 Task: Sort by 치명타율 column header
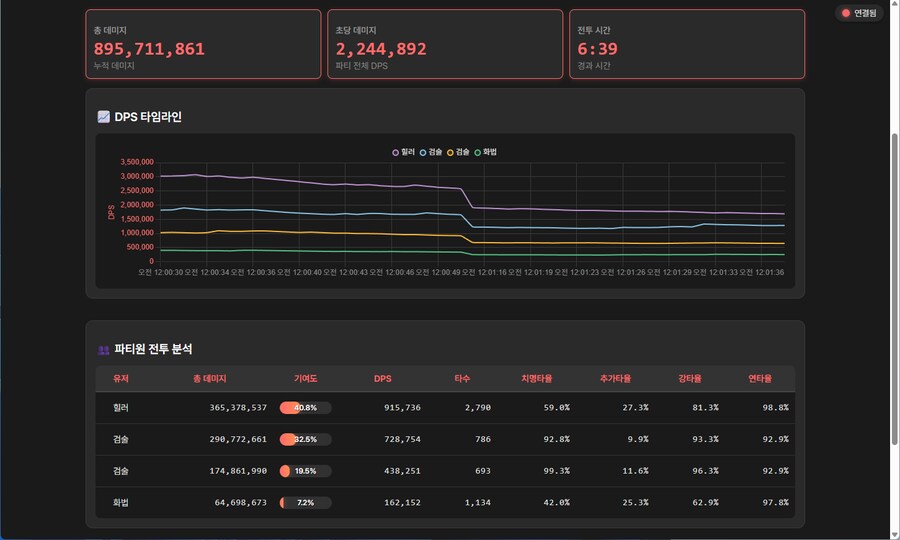pyautogui.click(x=536, y=379)
